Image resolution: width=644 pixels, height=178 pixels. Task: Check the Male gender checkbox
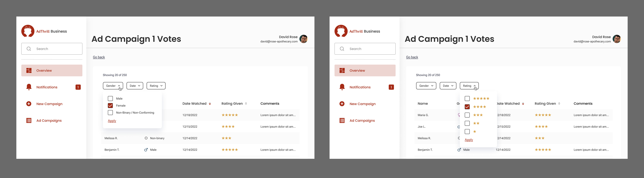click(x=110, y=98)
